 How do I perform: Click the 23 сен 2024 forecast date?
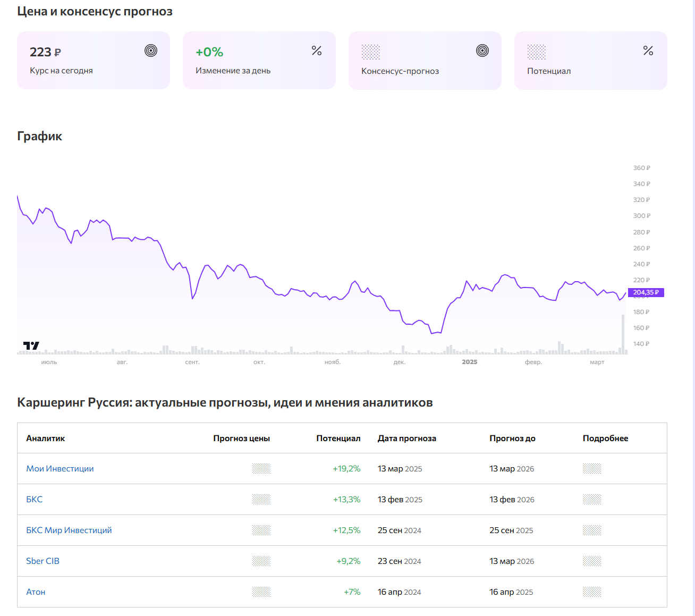click(x=400, y=561)
